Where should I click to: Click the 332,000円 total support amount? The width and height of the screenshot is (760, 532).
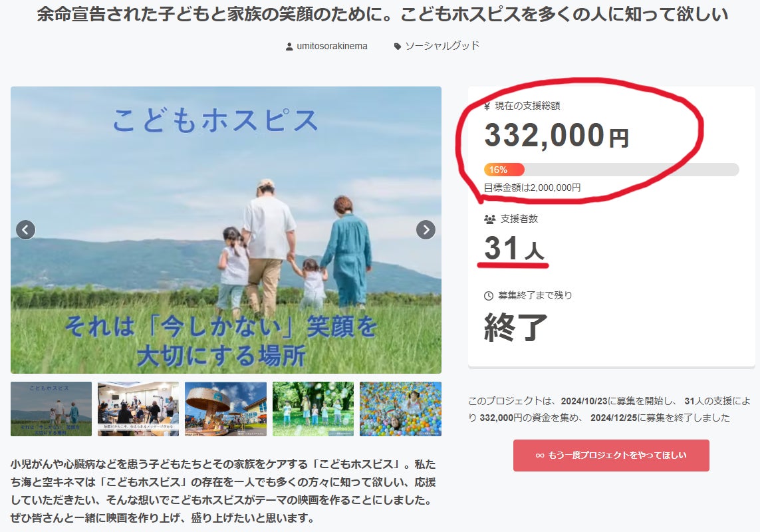pyautogui.click(x=557, y=135)
